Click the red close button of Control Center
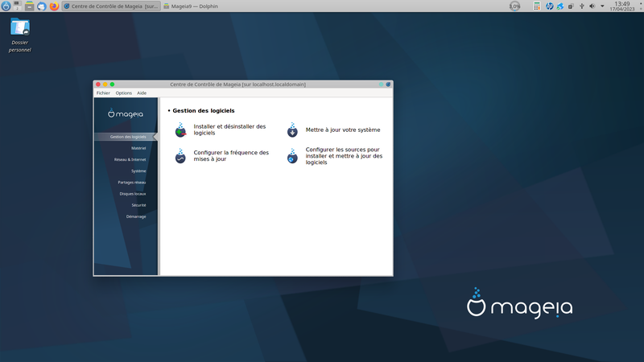This screenshot has width=644, height=362. pos(98,84)
